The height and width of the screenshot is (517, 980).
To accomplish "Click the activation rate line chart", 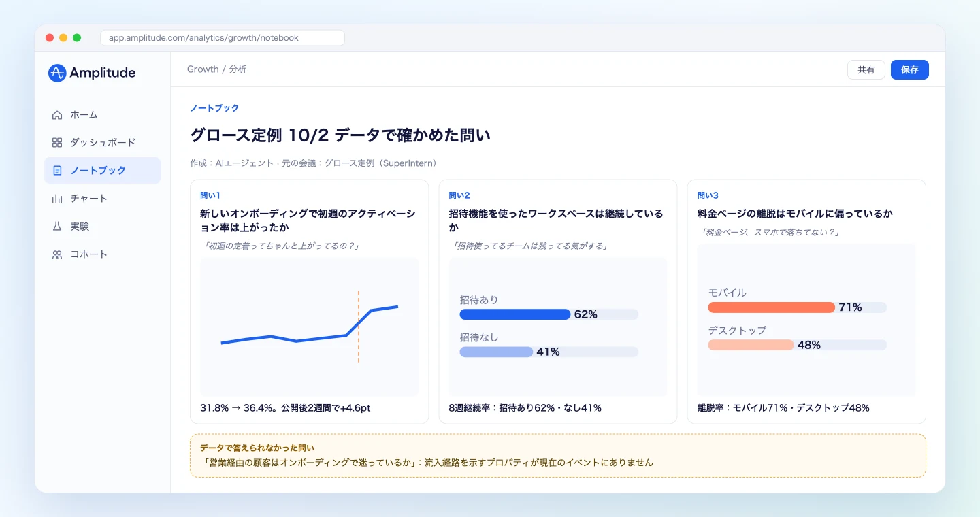I will point(310,327).
